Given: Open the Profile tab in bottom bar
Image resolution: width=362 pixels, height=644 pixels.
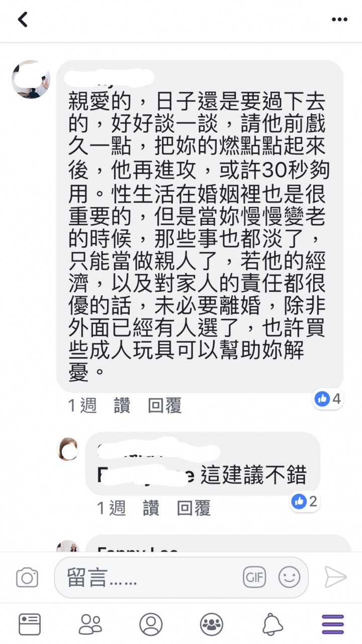Looking at the screenshot, I should click(151, 624).
